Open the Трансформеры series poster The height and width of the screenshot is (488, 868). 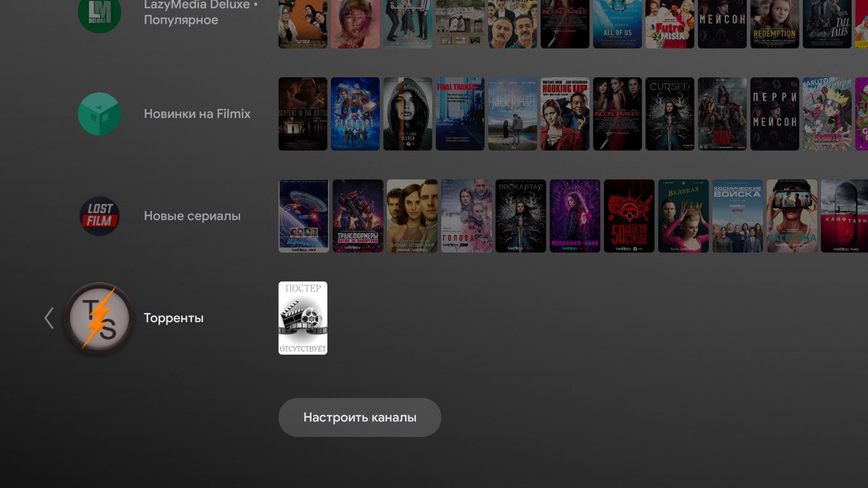[x=358, y=216]
